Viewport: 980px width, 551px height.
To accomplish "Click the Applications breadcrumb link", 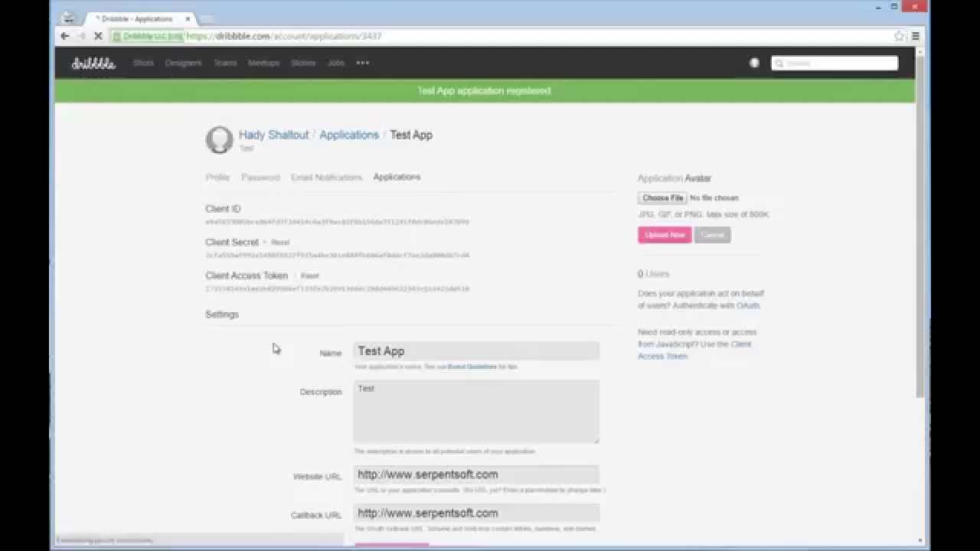I will (x=349, y=135).
